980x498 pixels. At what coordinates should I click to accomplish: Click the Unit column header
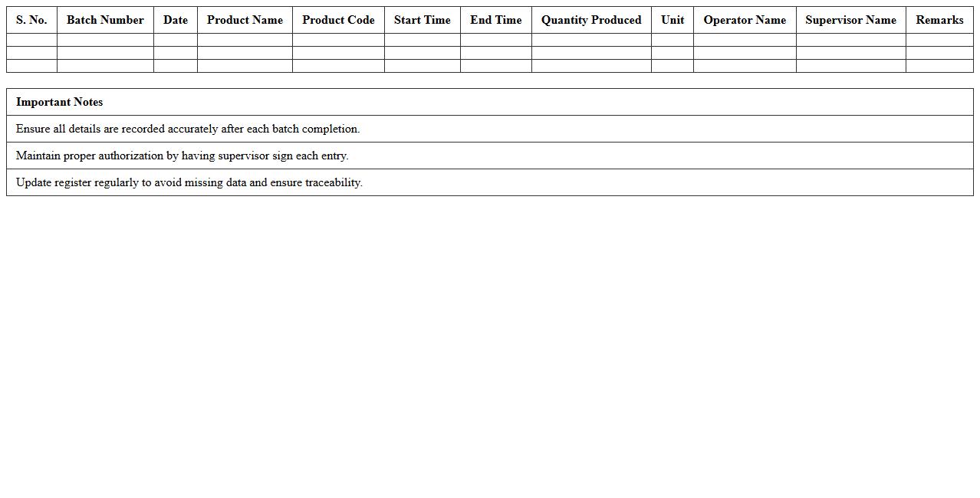pos(673,20)
